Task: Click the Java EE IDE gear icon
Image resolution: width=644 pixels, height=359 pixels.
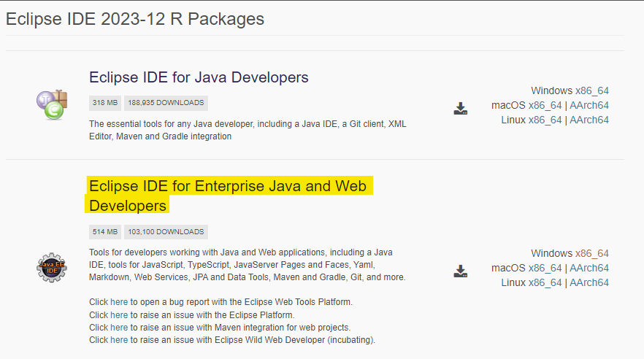Action: pyautogui.click(x=52, y=268)
